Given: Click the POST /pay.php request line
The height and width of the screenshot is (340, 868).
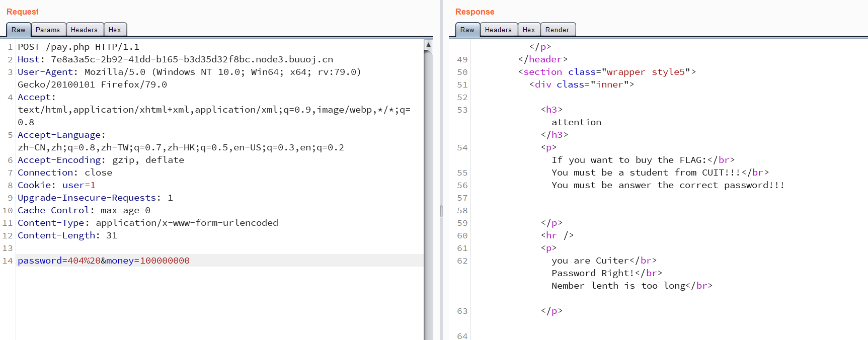Looking at the screenshot, I should tap(78, 47).
